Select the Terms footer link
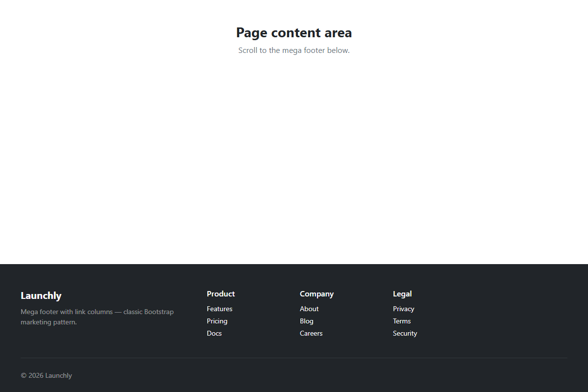Screen dimensions: 588x392 click(x=402, y=321)
